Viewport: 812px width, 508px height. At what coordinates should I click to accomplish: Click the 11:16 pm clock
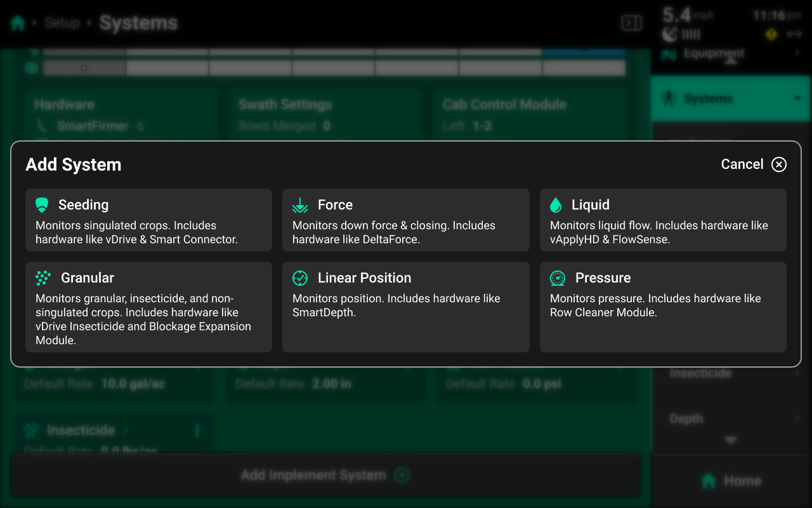pyautogui.click(x=777, y=15)
